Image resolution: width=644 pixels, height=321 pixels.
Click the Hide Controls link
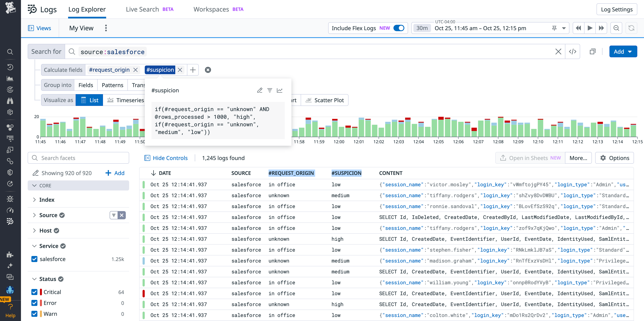point(166,158)
